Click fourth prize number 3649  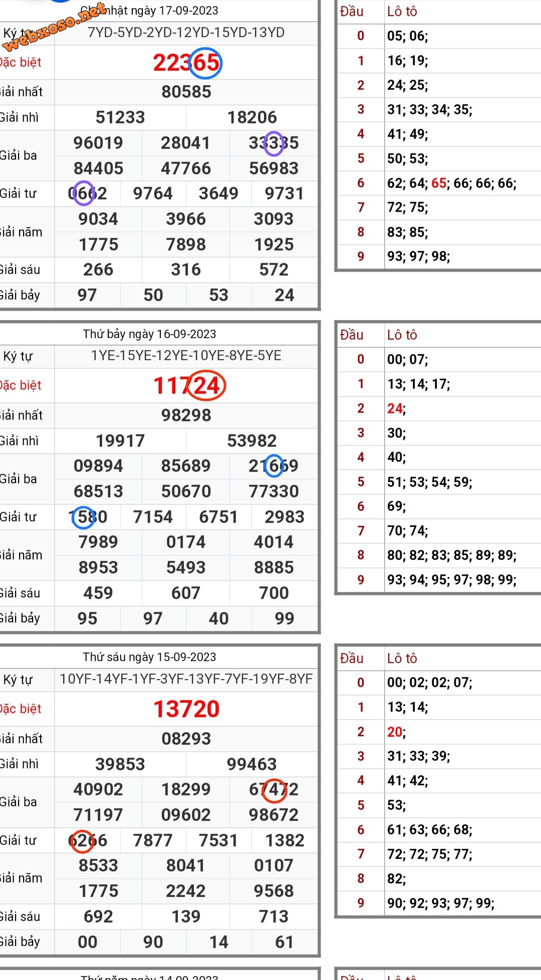pos(218,194)
